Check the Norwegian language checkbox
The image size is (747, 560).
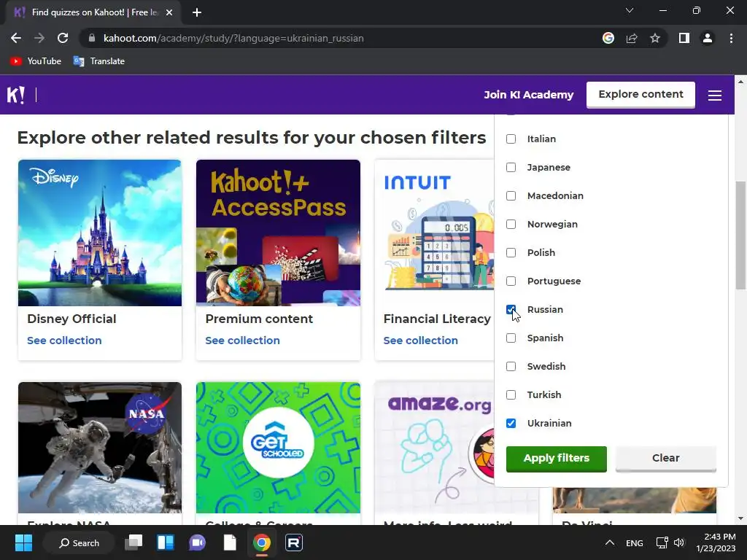(511, 225)
